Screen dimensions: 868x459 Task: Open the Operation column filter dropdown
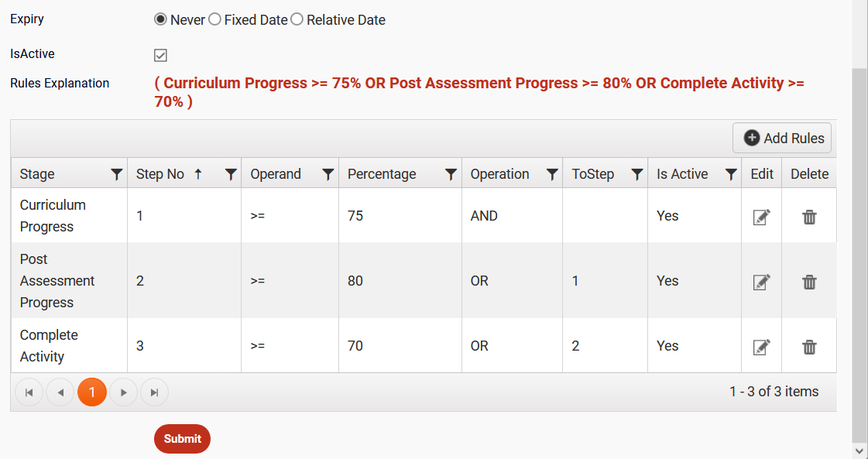(x=551, y=174)
